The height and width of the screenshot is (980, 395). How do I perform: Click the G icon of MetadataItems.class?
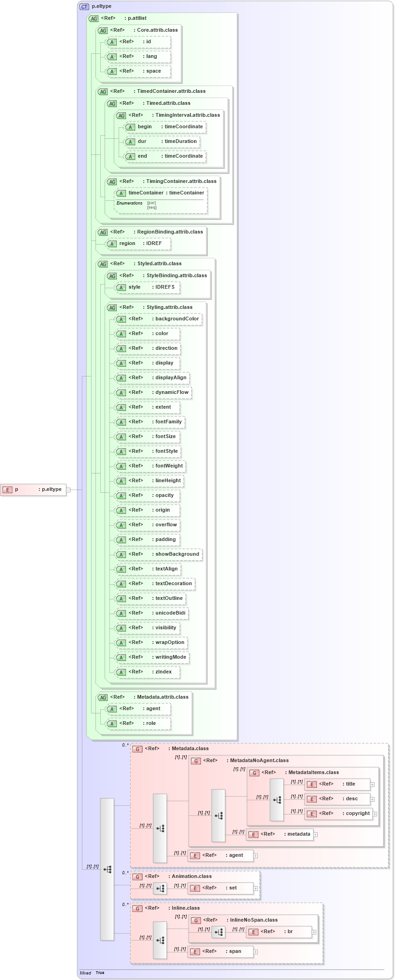(254, 773)
